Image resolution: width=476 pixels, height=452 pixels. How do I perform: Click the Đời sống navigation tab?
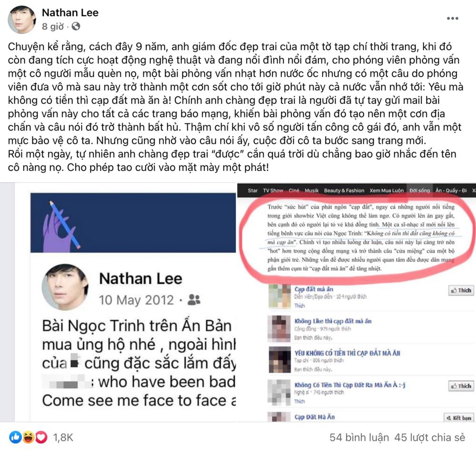[x=419, y=191]
